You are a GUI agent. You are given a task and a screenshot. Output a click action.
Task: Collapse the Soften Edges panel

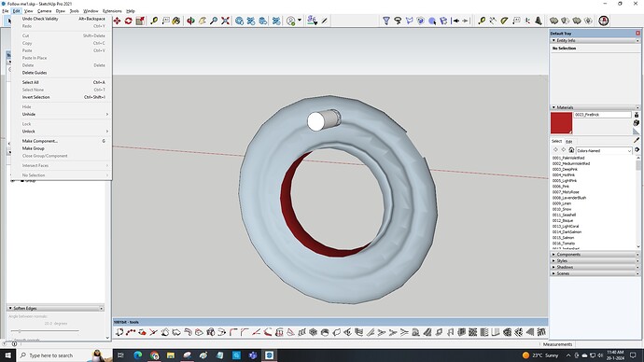[10, 308]
